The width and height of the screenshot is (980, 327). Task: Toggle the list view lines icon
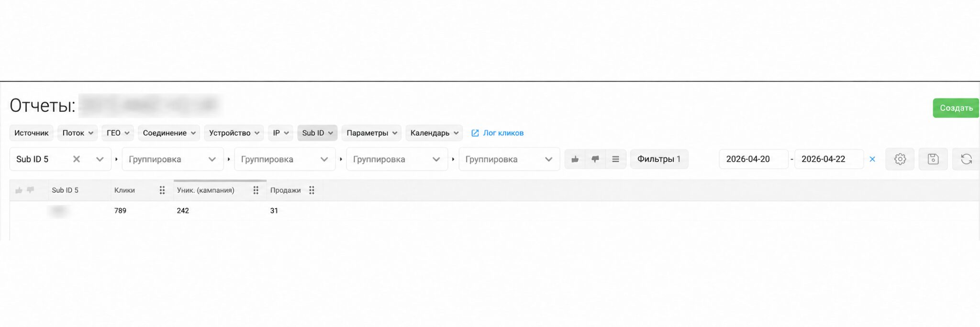click(615, 159)
